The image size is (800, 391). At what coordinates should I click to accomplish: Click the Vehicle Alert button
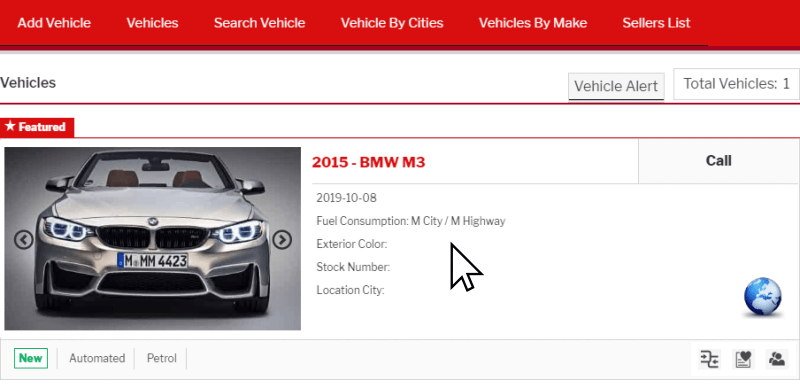click(x=616, y=86)
